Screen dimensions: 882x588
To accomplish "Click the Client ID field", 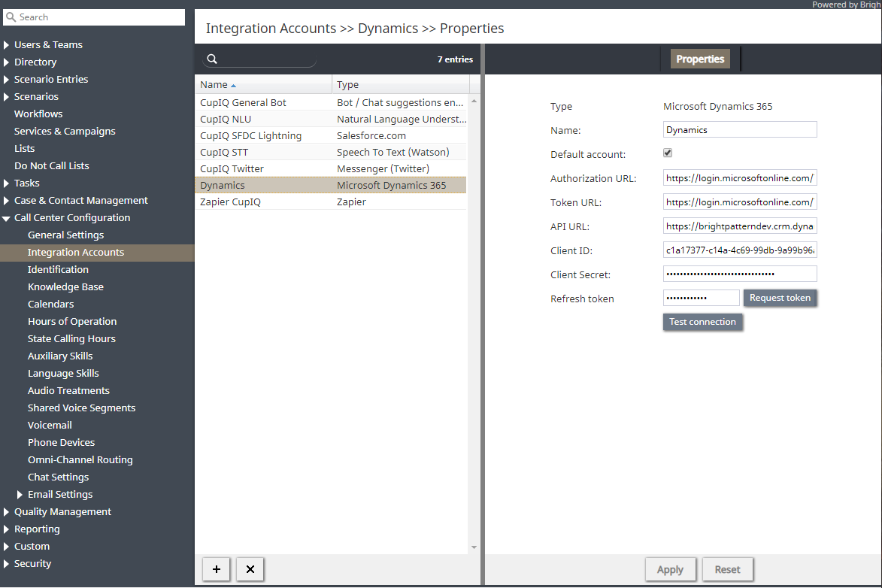I will tap(740, 250).
